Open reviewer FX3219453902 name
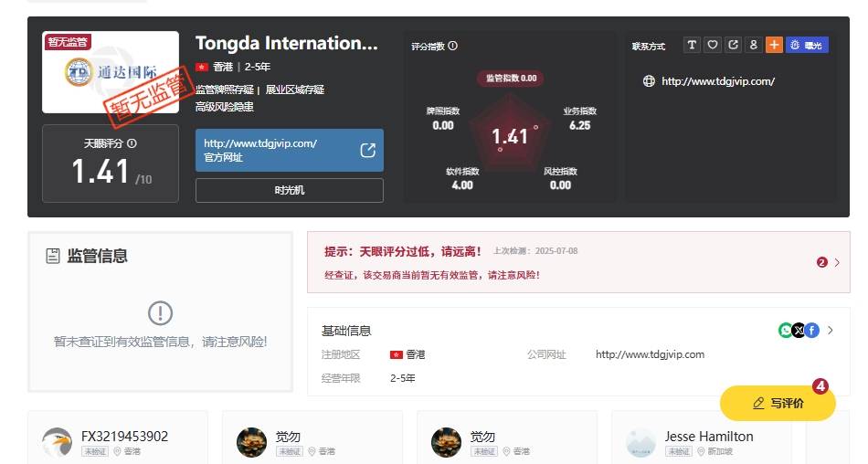This screenshot has width=868, height=464. pos(124,437)
